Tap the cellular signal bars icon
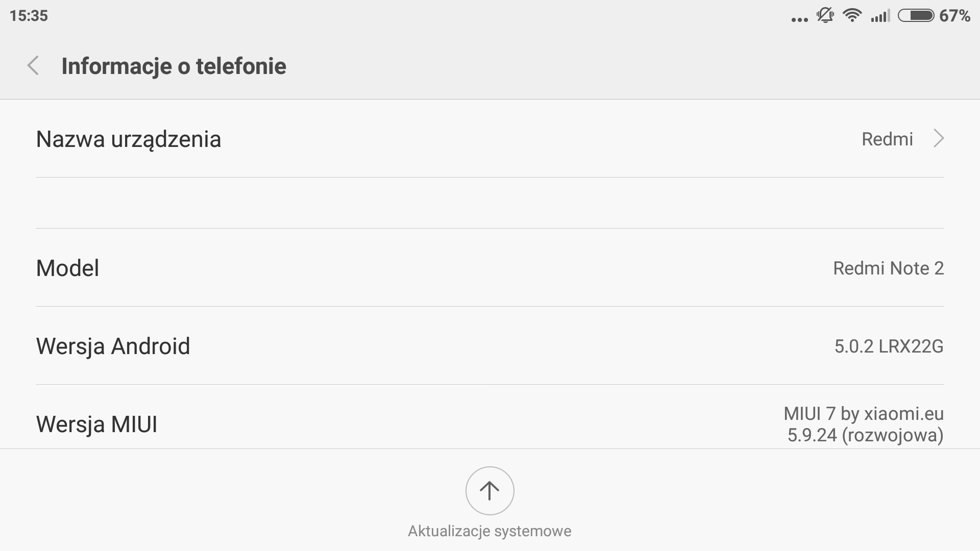The height and width of the screenshot is (551, 980). [x=880, y=16]
